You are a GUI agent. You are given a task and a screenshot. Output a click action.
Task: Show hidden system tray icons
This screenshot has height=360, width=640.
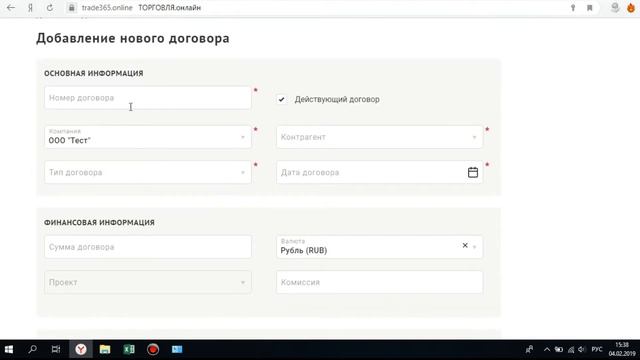coord(547,349)
